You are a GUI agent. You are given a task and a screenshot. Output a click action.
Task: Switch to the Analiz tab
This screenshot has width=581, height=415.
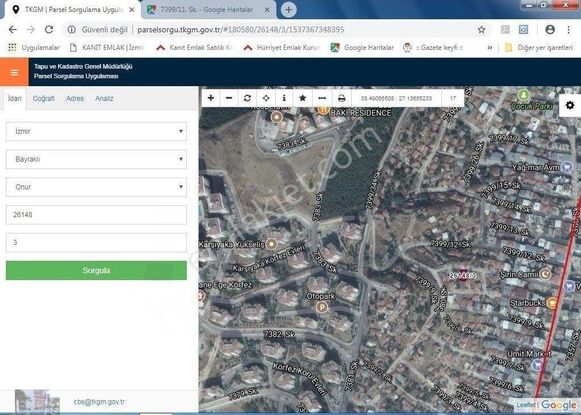tap(104, 99)
